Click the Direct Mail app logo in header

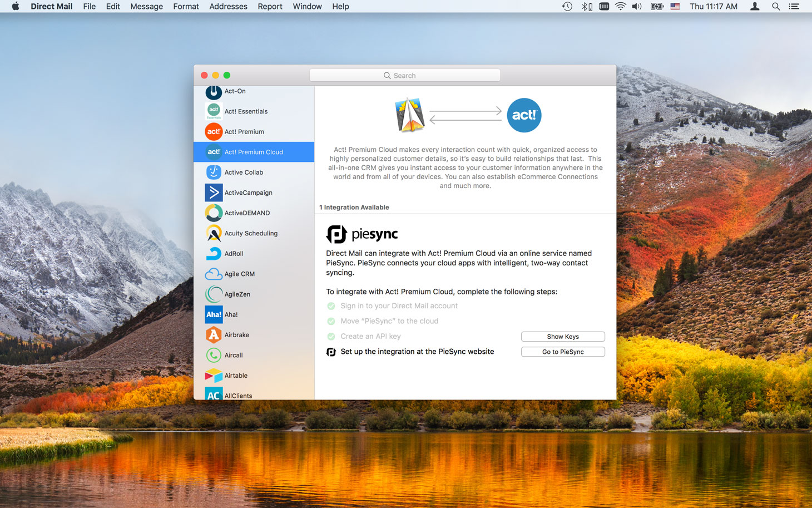pos(410,115)
